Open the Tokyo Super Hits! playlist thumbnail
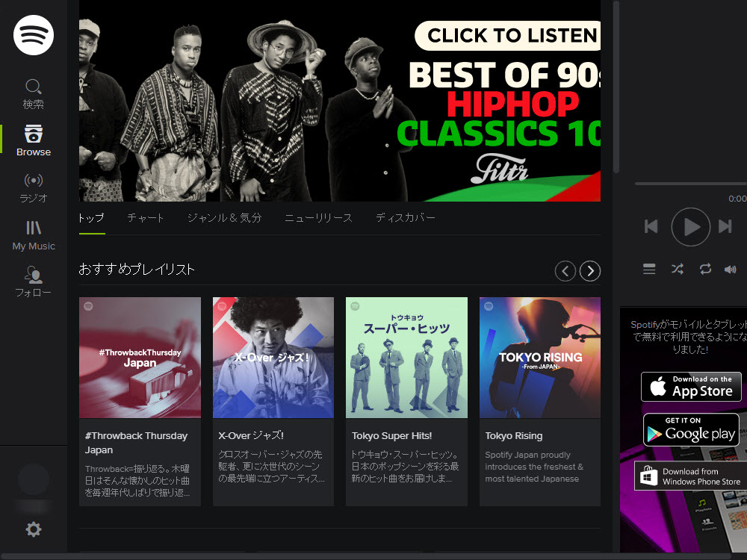 [406, 358]
